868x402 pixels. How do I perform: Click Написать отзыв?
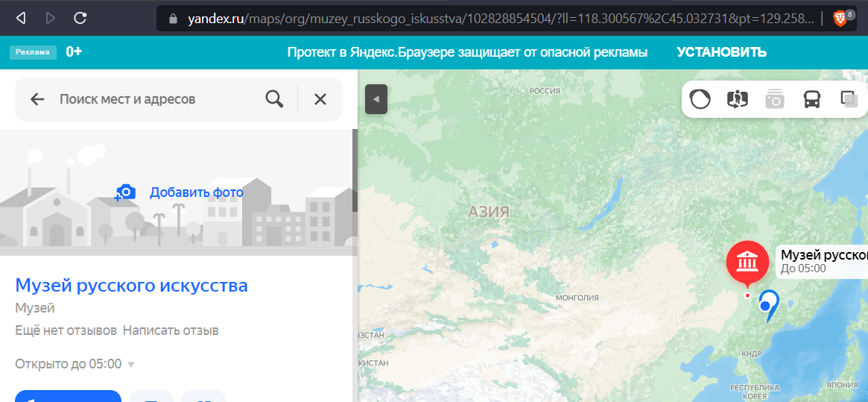point(171,331)
